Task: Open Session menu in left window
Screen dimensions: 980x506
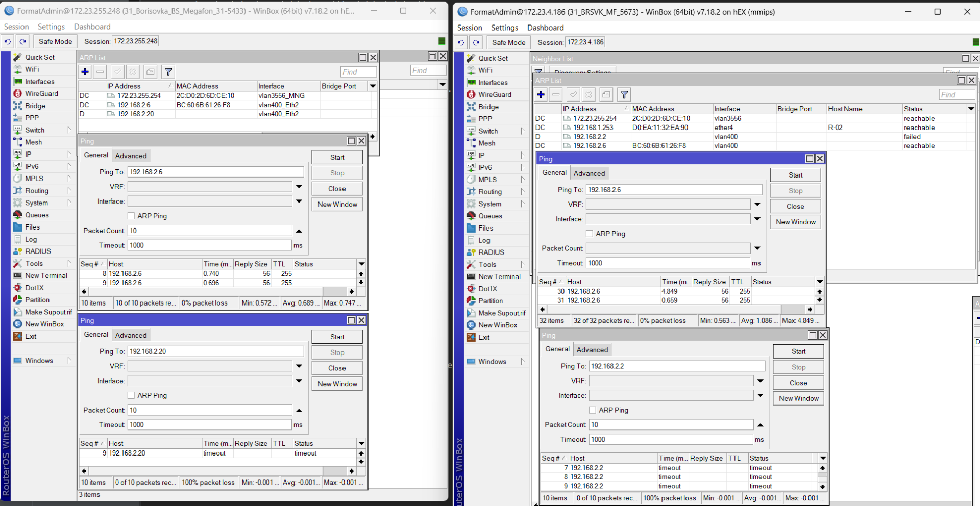Action: pos(16,27)
